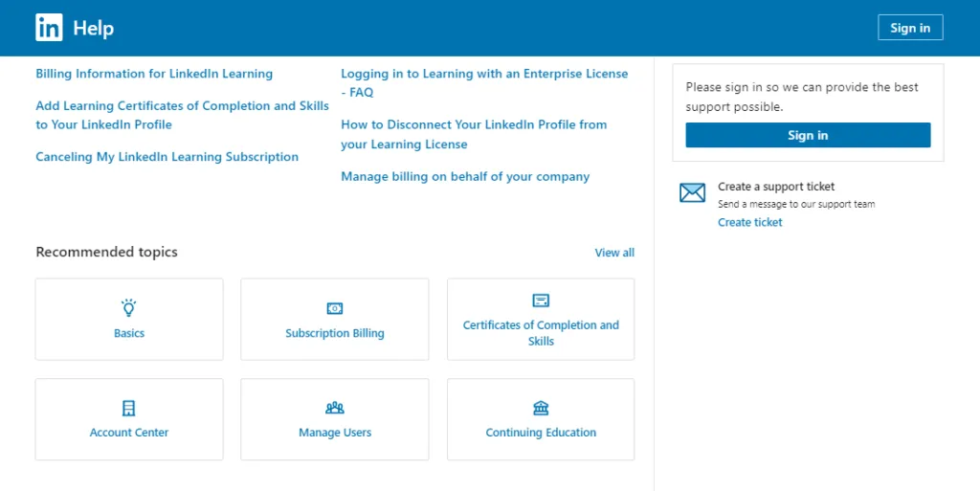Click the Create a support ticket heading
This screenshot has height=491, width=980.
776,186
